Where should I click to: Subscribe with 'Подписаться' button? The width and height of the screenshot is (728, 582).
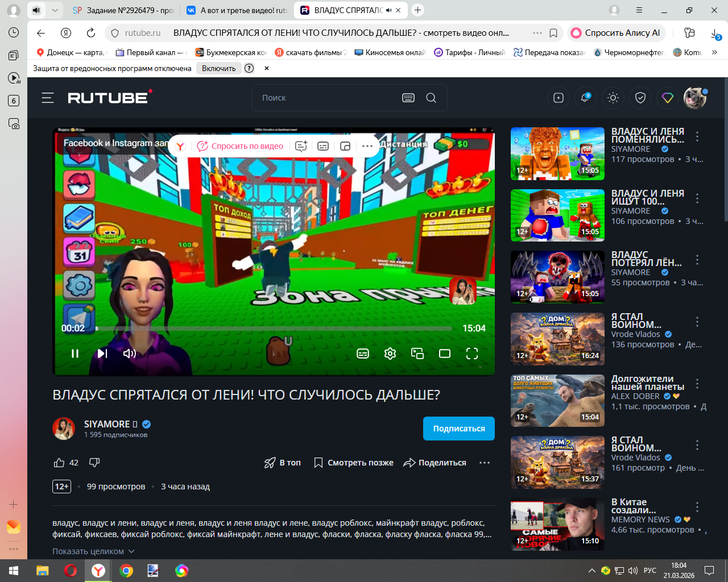[459, 429]
